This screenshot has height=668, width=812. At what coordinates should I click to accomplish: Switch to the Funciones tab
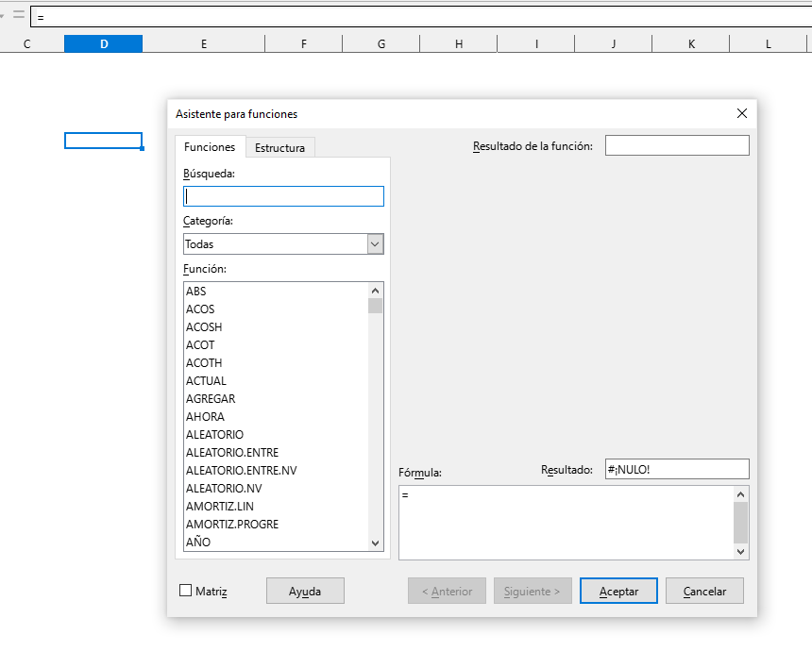click(x=209, y=146)
